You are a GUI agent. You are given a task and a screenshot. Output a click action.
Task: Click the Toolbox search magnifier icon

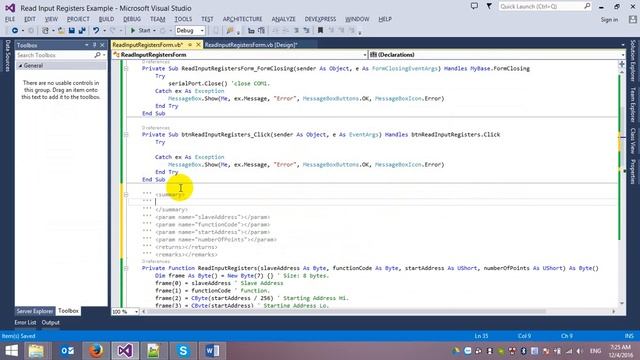pos(97,55)
